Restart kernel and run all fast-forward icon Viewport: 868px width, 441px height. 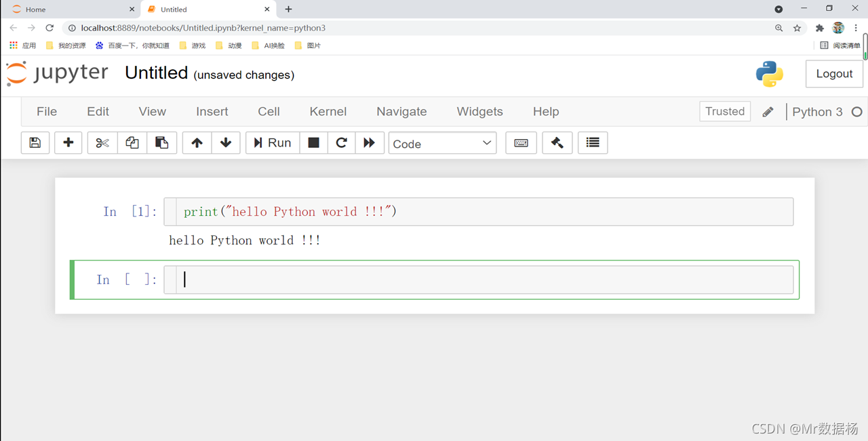pos(370,142)
